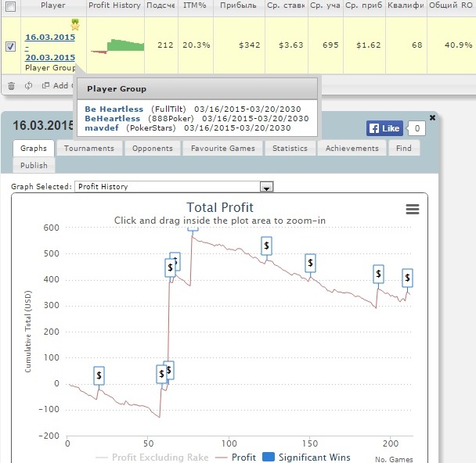Toggle the checked player row checkbox
476x463 pixels.
point(10,46)
